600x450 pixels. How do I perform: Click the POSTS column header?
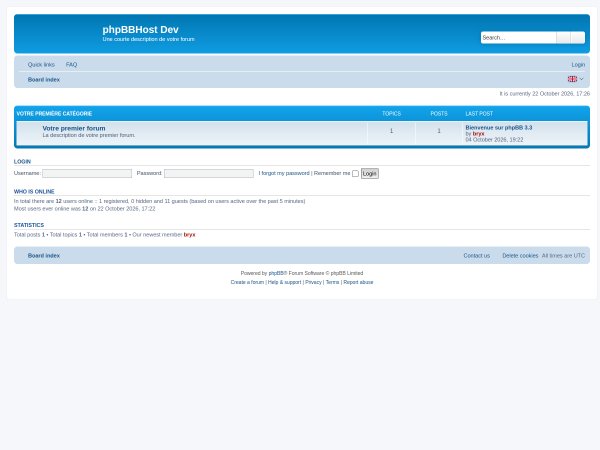[439, 114]
